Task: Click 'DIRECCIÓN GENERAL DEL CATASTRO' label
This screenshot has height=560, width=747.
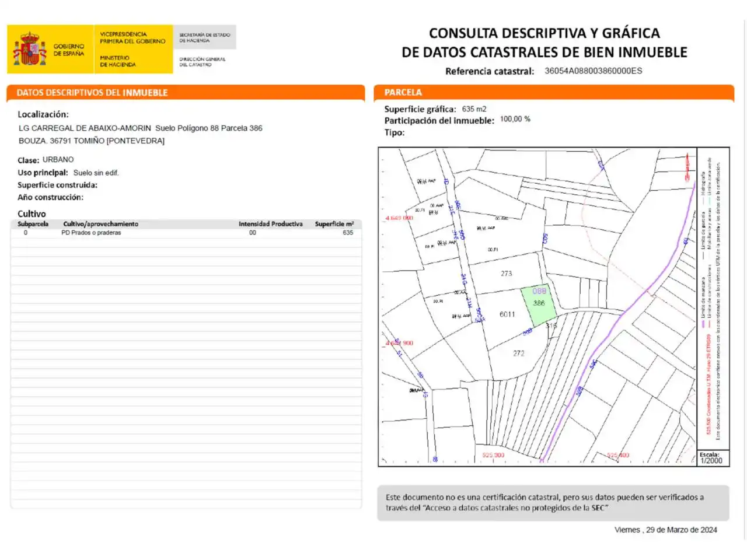Action: 202,62
